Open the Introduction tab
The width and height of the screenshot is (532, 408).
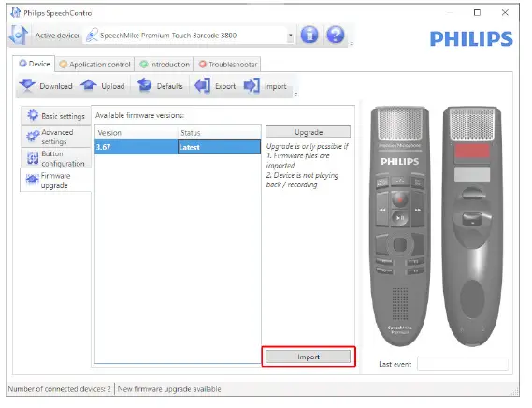165,65
